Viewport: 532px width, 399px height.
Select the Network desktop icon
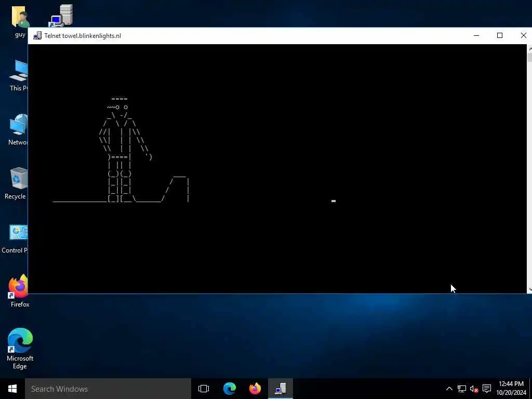(x=18, y=129)
